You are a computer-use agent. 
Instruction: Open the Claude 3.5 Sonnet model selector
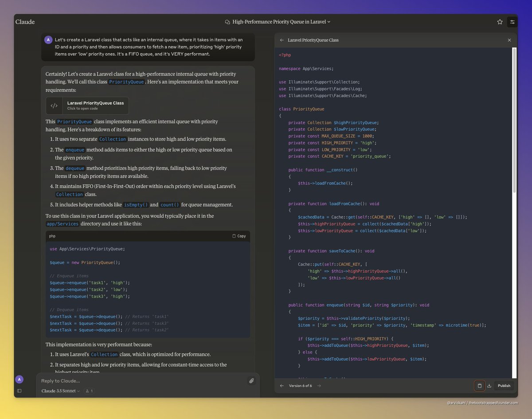coord(61,391)
